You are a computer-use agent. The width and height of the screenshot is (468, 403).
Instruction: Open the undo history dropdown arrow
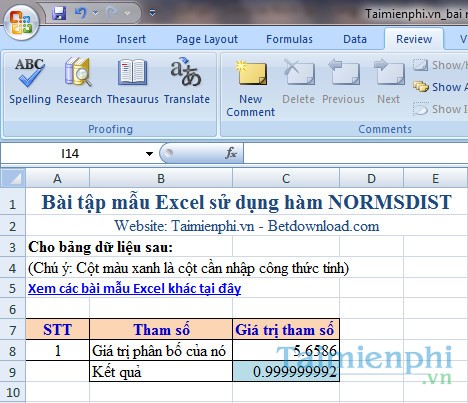point(96,13)
